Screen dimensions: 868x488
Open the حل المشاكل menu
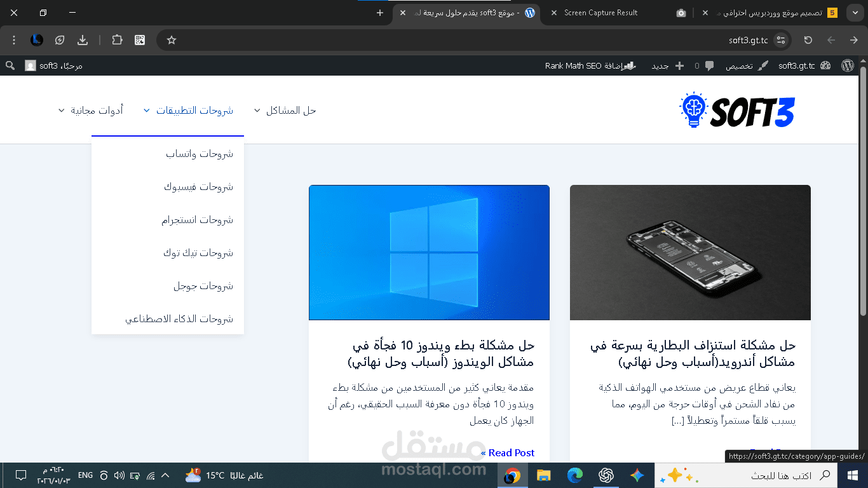click(291, 111)
